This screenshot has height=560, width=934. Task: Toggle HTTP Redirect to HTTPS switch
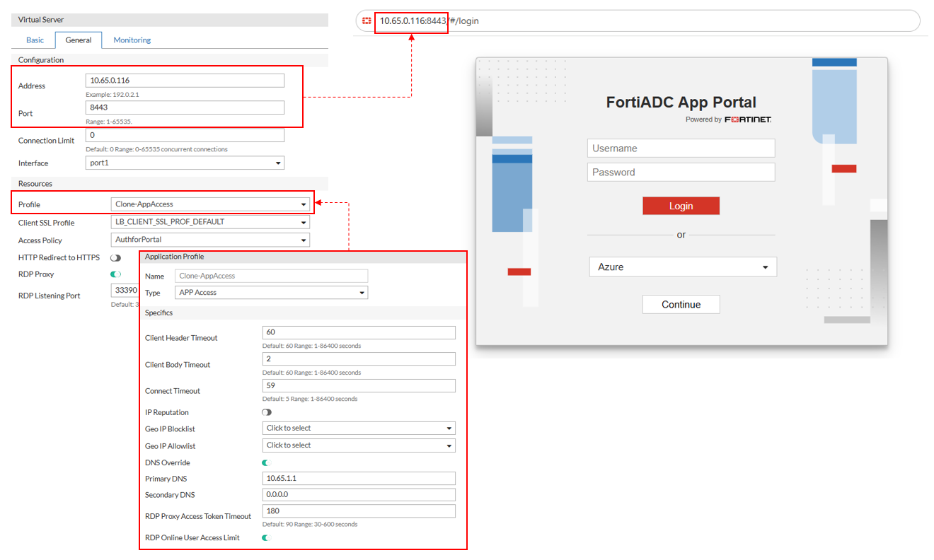115,258
